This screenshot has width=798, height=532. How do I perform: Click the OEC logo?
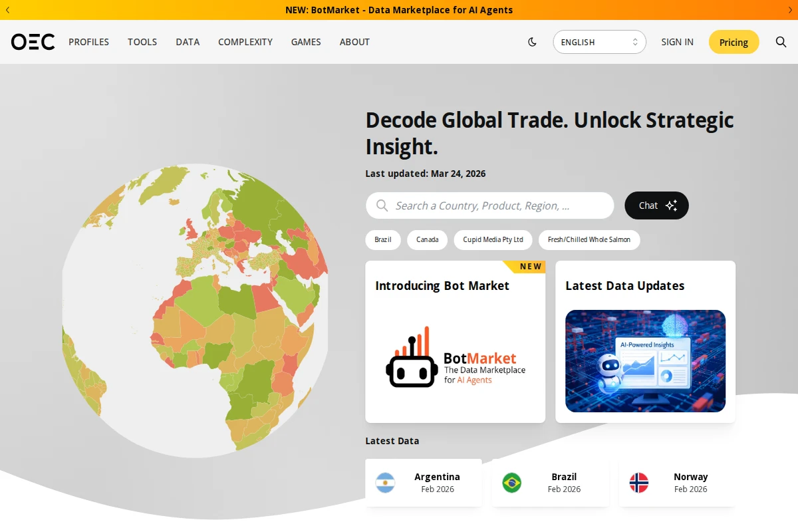pos(33,42)
